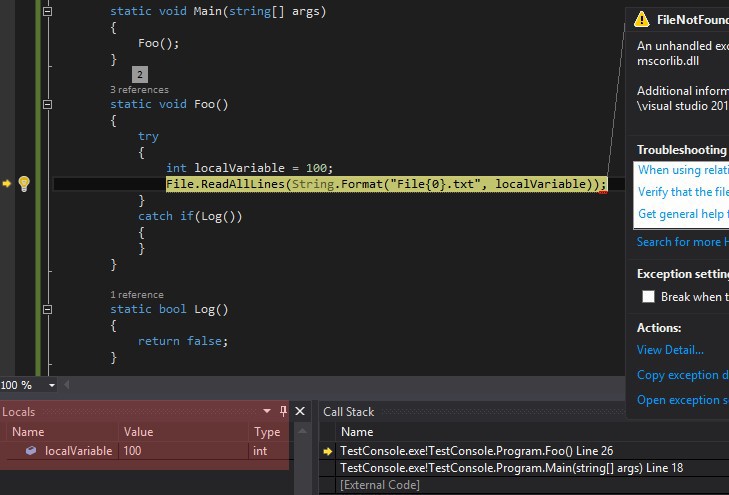The width and height of the screenshot is (729, 495).
Task: Click the Call Stack panel title
Action: coord(349,412)
